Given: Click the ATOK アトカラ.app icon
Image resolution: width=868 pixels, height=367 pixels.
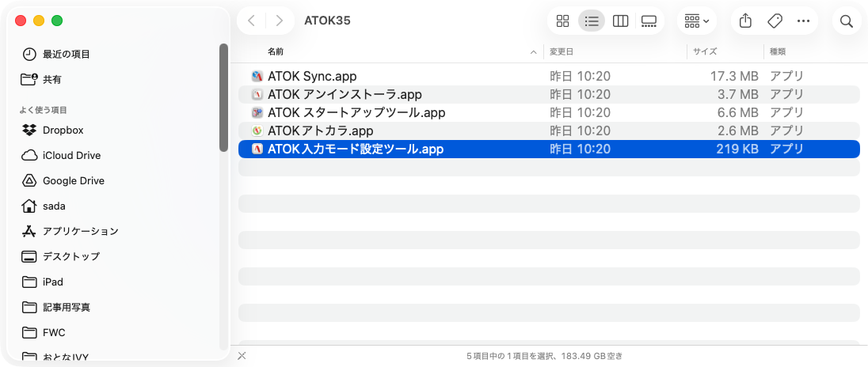Looking at the screenshot, I should click(x=257, y=131).
